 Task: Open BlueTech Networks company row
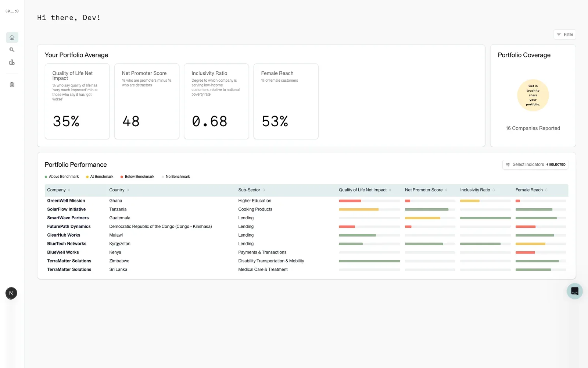[306, 244]
